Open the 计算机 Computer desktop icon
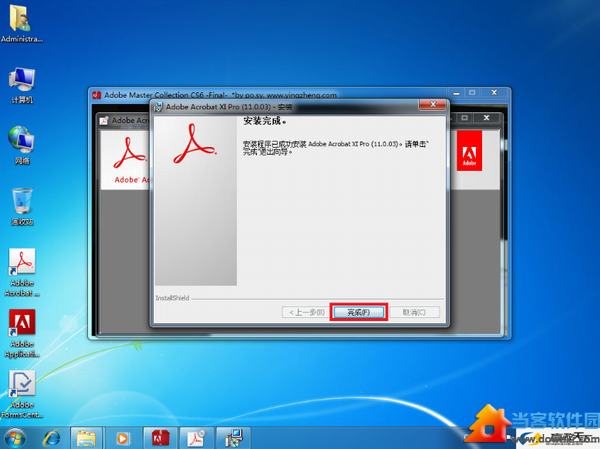 pos(22,85)
